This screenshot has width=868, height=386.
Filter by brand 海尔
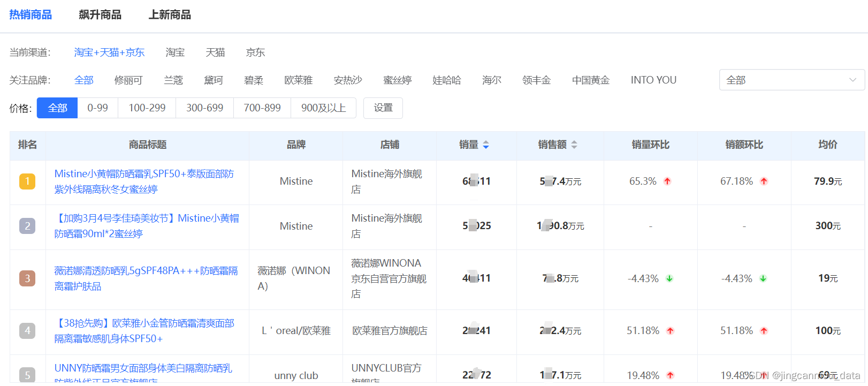click(492, 80)
